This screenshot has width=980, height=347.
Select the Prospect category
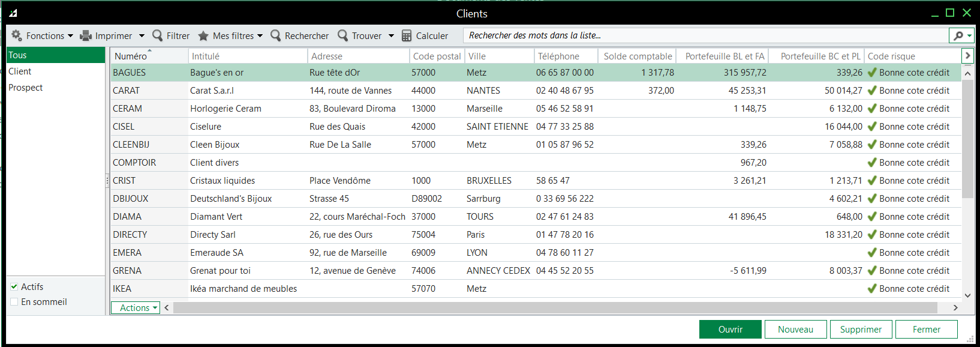[56, 88]
